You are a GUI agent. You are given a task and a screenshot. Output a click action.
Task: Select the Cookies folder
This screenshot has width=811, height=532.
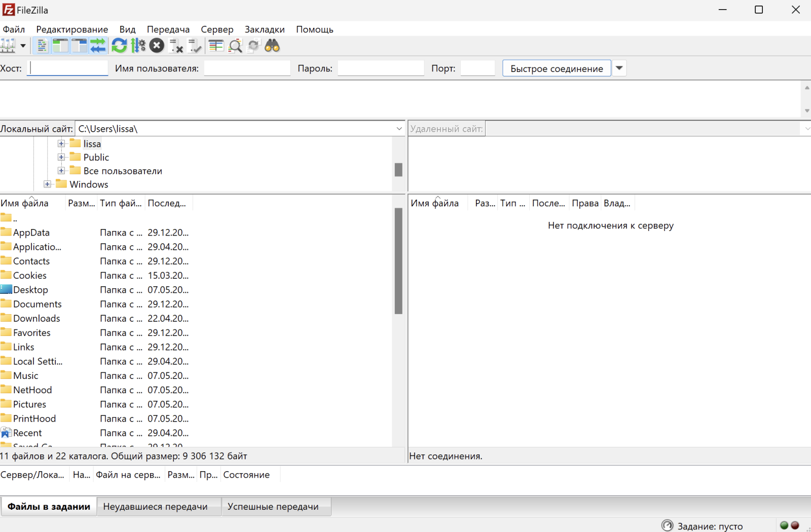tap(24, 275)
